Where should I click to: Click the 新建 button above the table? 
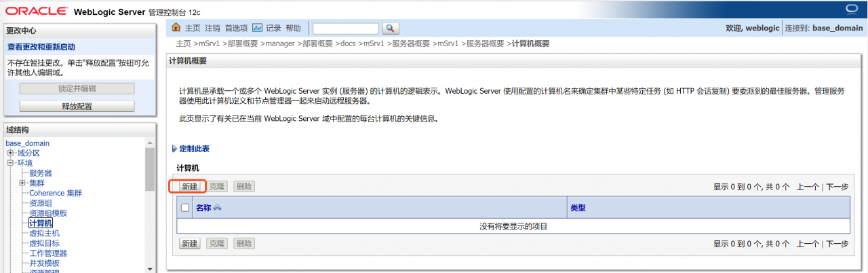tap(189, 186)
